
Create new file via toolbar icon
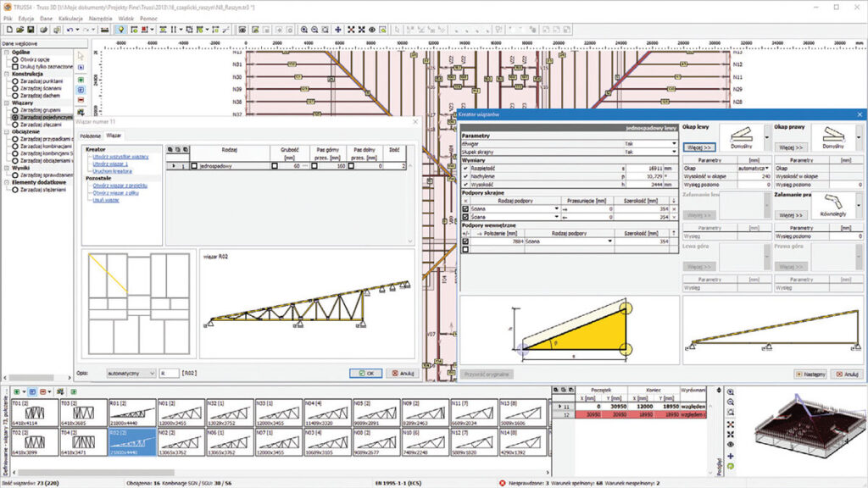click(x=9, y=30)
